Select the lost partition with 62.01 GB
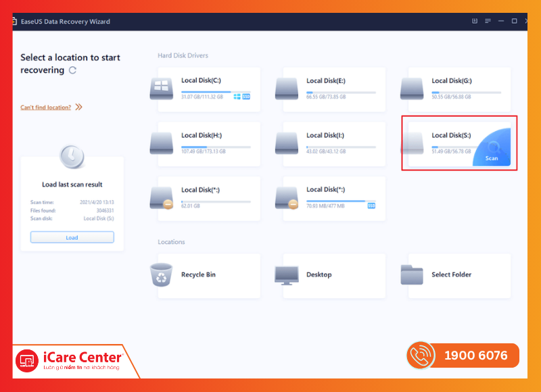 pos(162,197)
